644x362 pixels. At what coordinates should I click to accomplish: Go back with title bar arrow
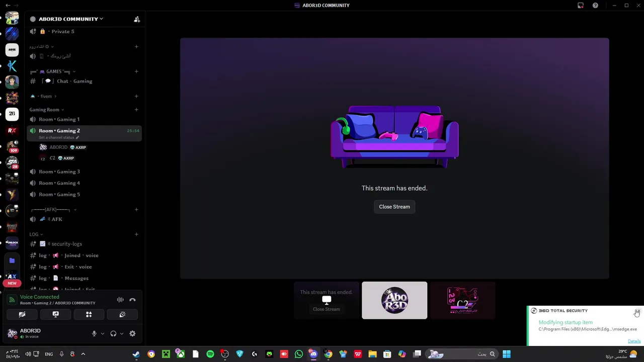pos(8,6)
